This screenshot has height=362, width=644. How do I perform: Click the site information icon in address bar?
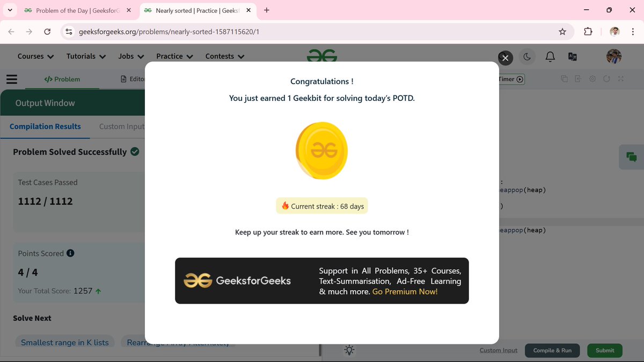69,32
